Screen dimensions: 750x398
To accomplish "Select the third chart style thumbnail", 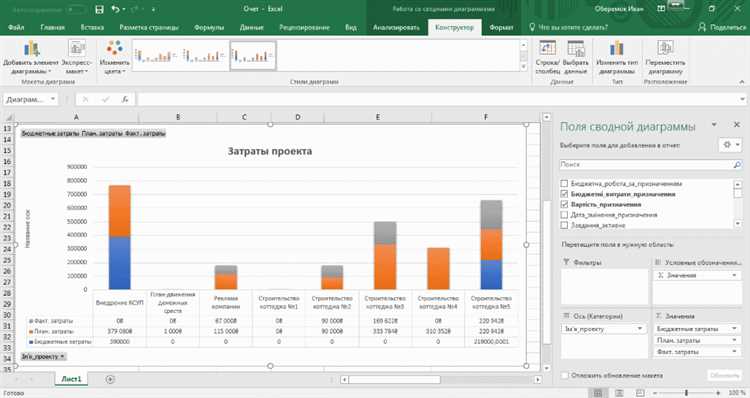I will coord(253,56).
